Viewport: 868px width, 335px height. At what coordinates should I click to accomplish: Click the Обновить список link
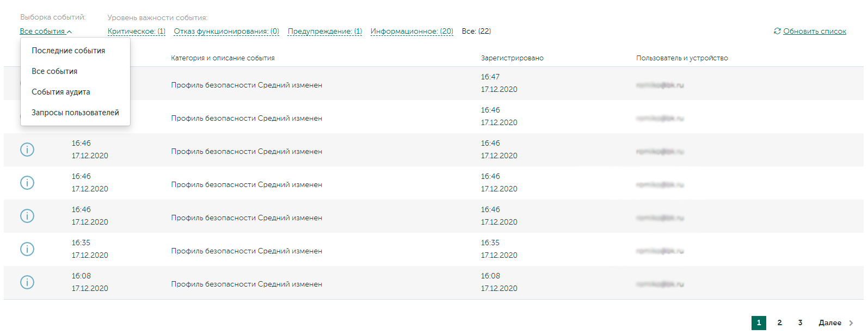(815, 32)
